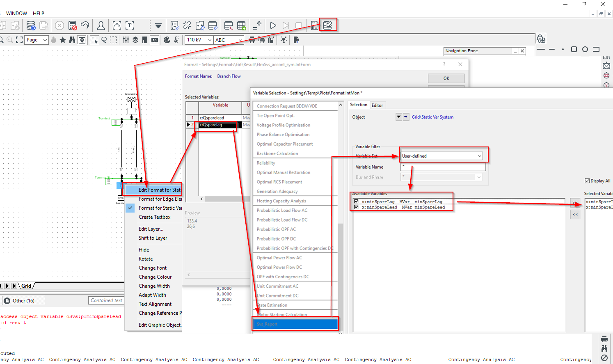Viewport: 613px width, 364px height.
Task: Click the > add variable button
Action: tap(575, 203)
